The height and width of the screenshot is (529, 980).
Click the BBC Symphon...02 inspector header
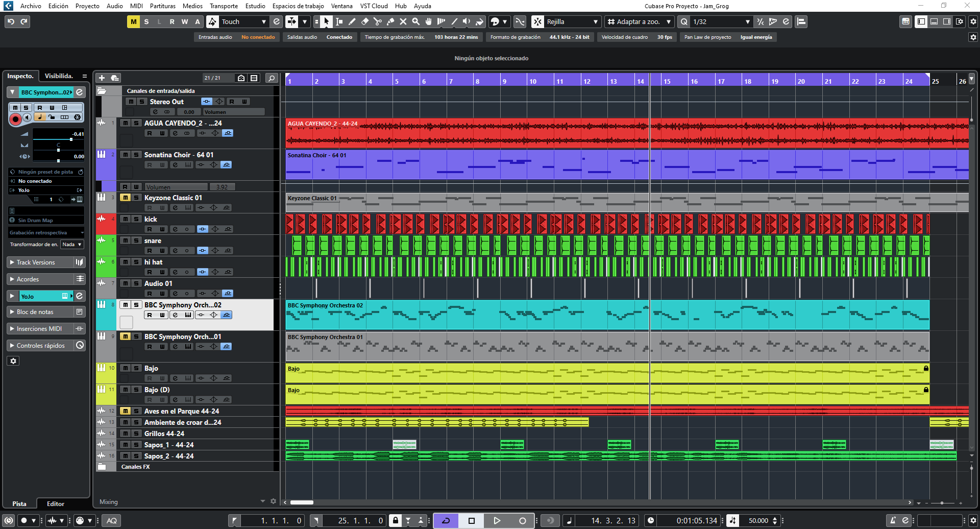46,92
